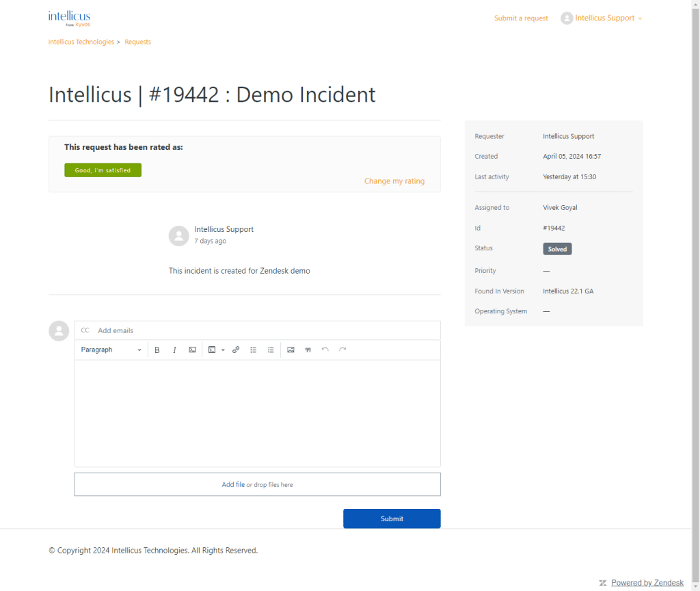Go to Intellicus Technologies breadcrumb
700x591 pixels.
81,42
